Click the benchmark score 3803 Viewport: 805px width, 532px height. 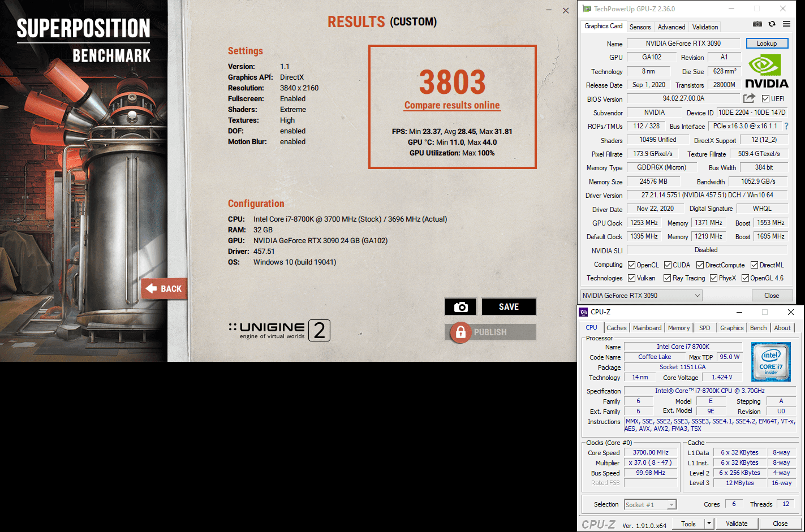[452, 83]
